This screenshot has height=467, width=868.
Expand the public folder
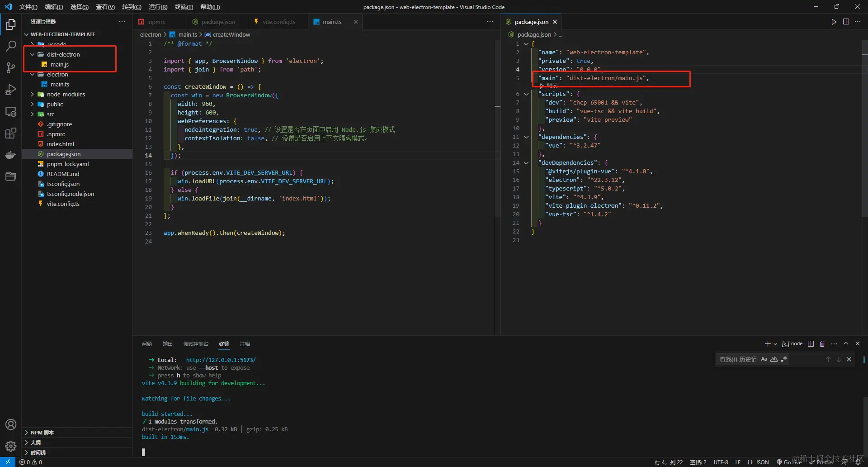[x=32, y=104]
